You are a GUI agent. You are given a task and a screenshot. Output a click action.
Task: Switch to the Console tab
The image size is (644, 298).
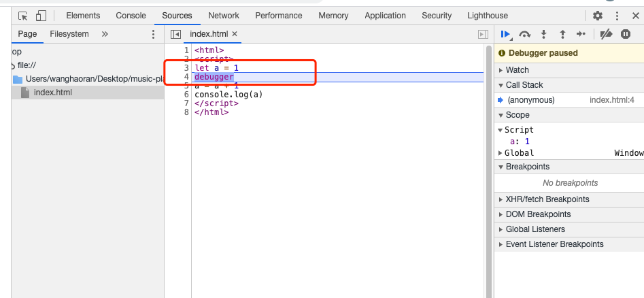coord(131,16)
